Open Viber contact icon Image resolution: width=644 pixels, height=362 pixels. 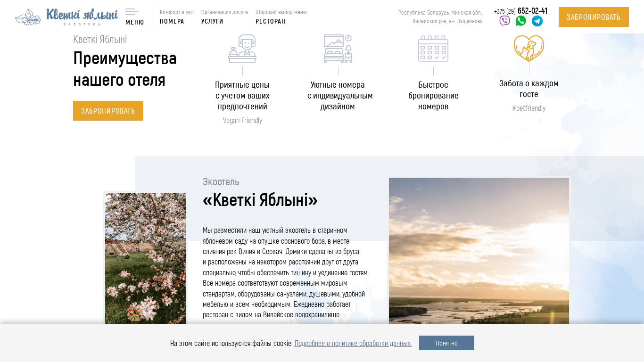504,21
